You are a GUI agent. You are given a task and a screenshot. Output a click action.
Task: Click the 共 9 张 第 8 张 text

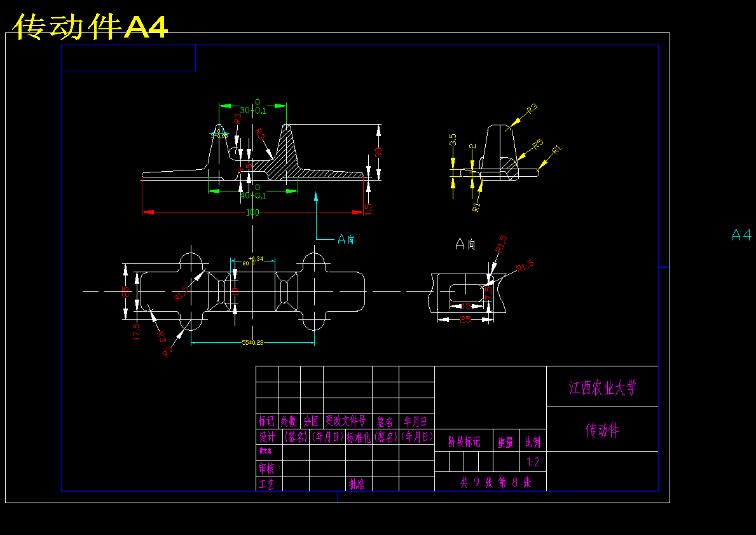(x=495, y=482)
